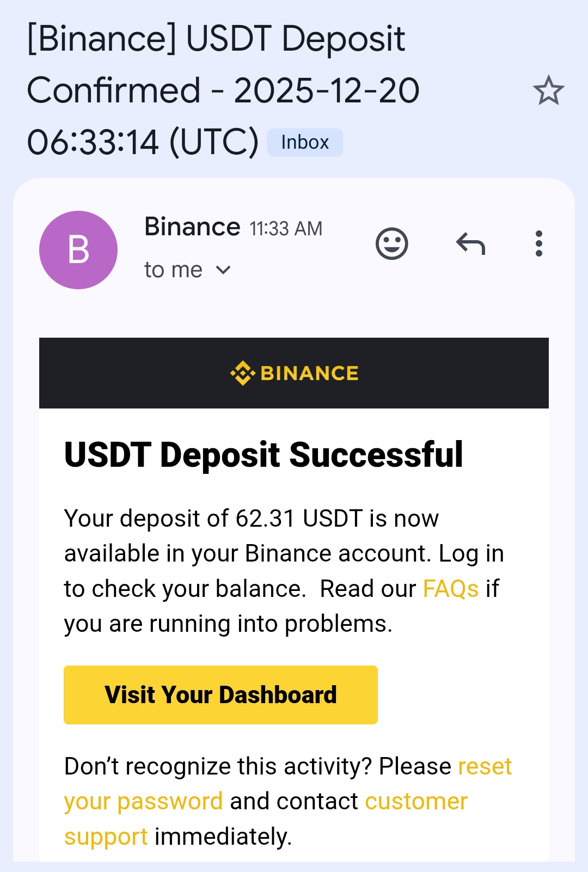
Task: Tap the Inbox label chip
Action: click(x=305, y=143)
